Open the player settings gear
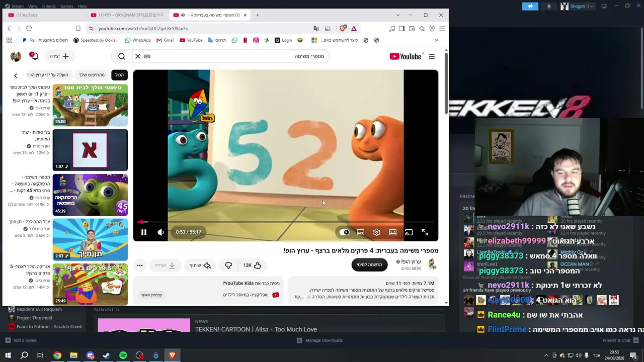The image size is (644, 362). (376, 232)
